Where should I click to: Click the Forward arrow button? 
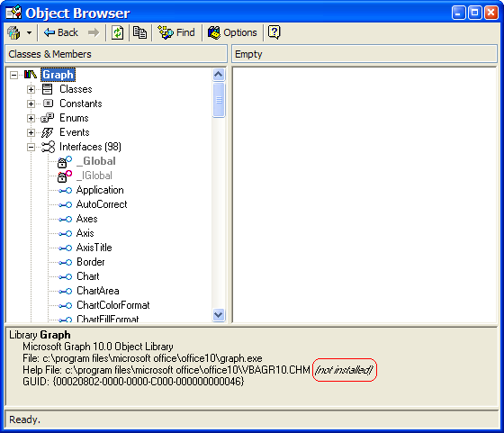(x=94, y=32)
